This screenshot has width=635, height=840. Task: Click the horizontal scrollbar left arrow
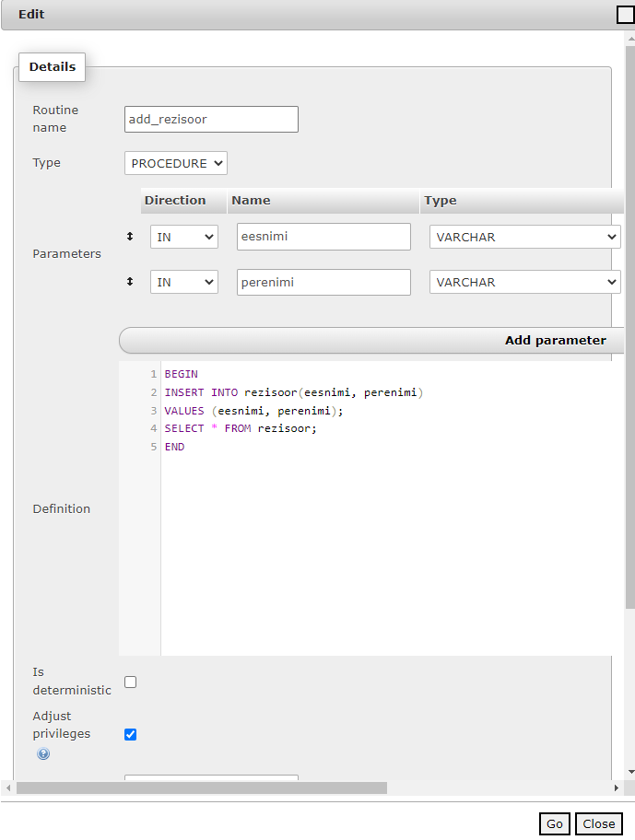point(8,787)
